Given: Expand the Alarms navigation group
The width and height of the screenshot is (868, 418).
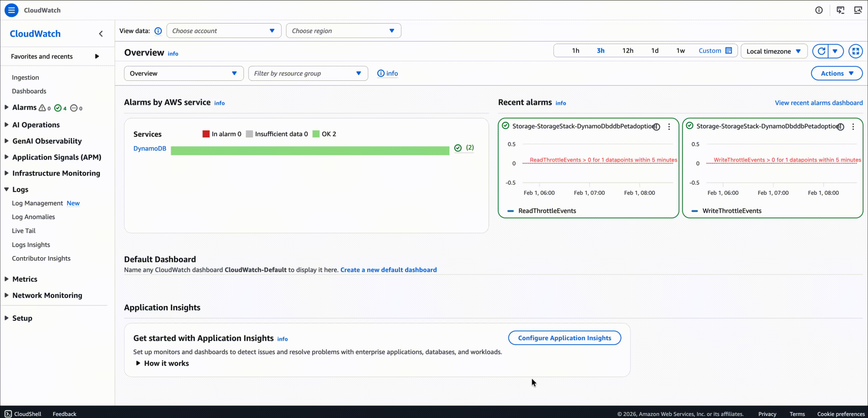Looking at the screenshot, I should (6, 107).
